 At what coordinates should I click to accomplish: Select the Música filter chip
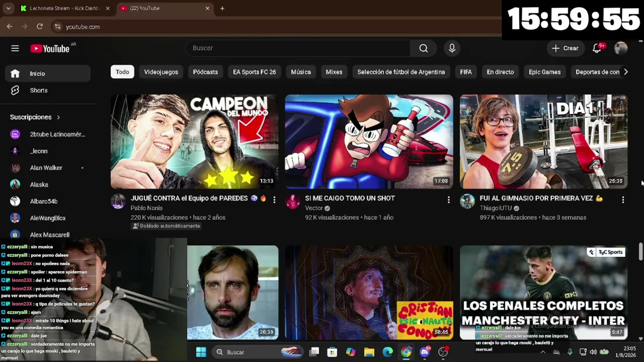[x=301, y=72]
